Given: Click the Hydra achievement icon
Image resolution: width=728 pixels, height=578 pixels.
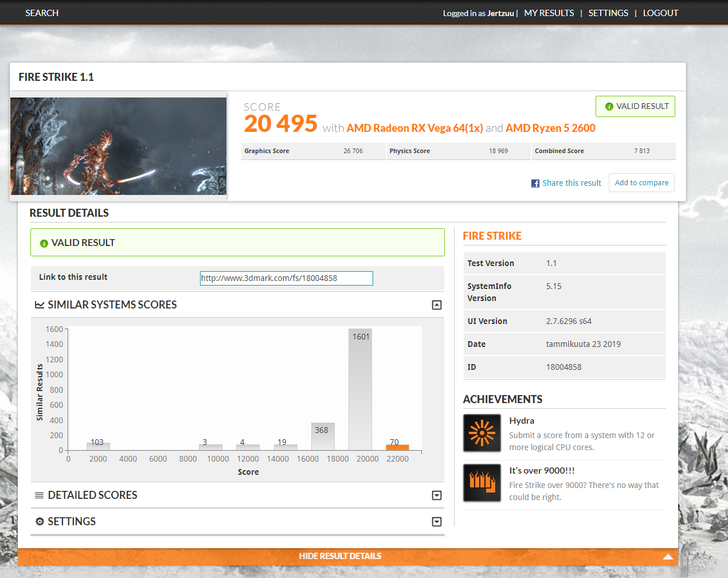Looking at the screenshot, I should (x=482, y=433).
